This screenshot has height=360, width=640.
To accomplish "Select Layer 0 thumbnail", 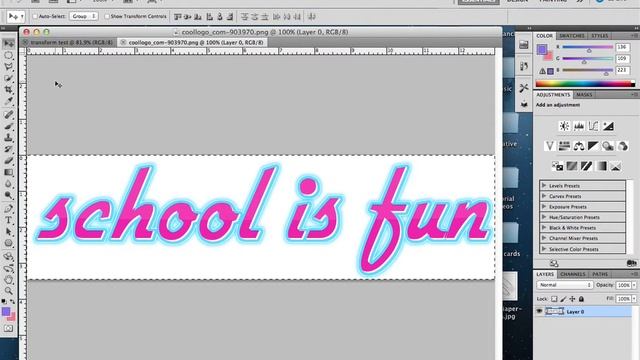I will 554,311.
